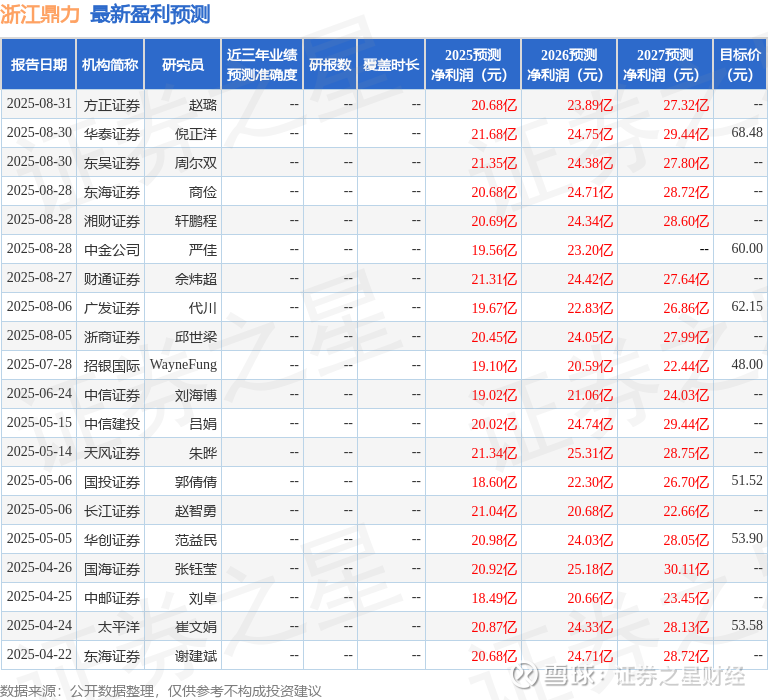This screenshot has height=700, width=768.
Task: Select the 研报数 column header
Action: tap(330, 65)
